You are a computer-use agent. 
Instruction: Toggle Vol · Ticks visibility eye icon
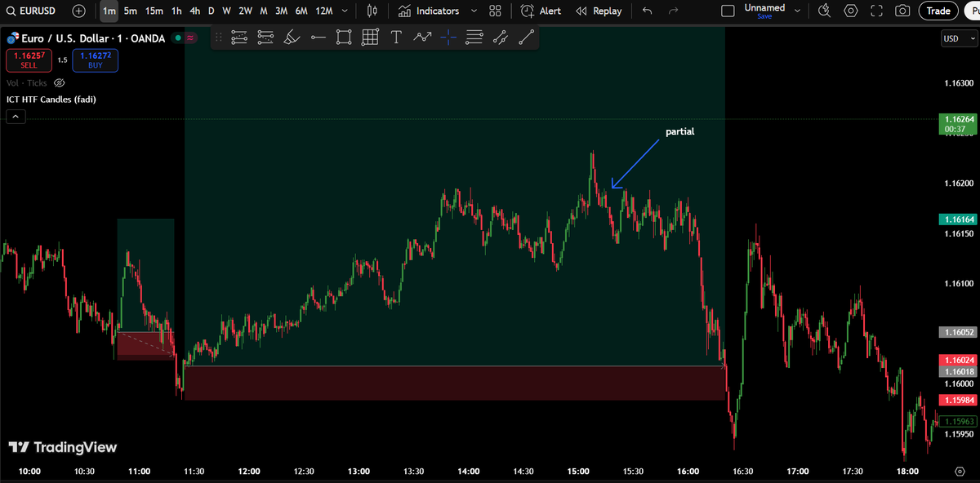tap(59, 82)
